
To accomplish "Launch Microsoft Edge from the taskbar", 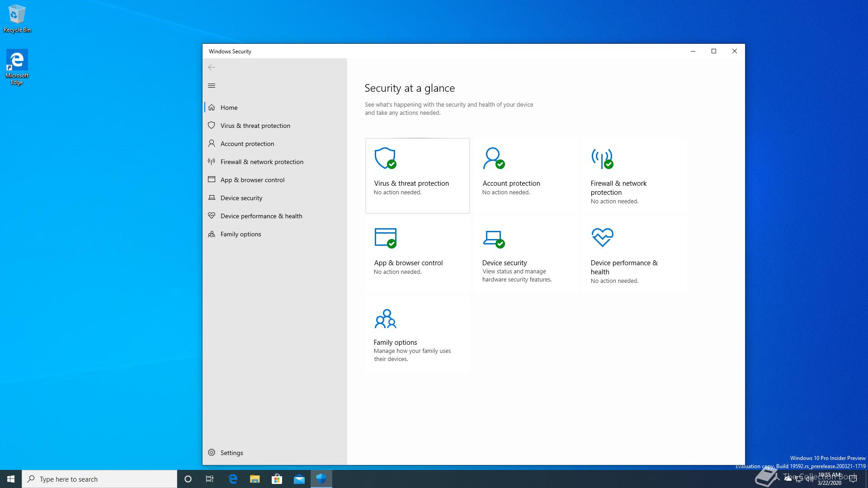I will 233,479.
